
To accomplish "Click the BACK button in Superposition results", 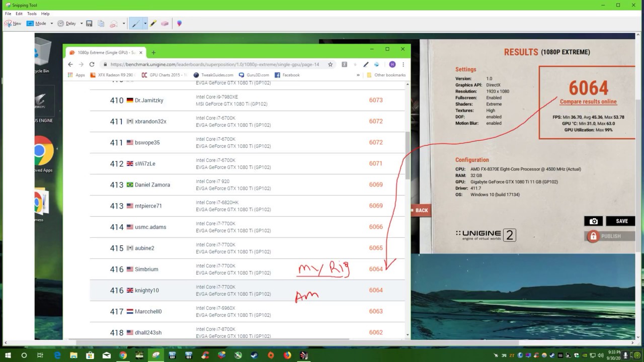I will pyautogui.click(x=420, y=210).
